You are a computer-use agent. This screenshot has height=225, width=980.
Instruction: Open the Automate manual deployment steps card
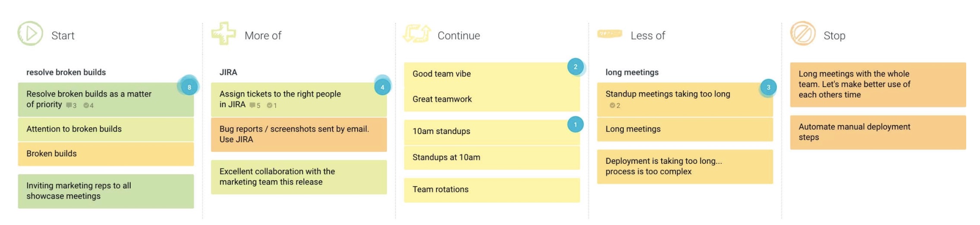click(878, 132)
